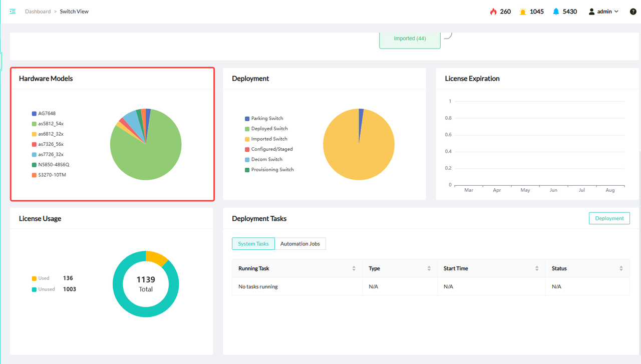Sort by Start Time column arrows
Screen dimensions: 641x364
tap(537, 268)
